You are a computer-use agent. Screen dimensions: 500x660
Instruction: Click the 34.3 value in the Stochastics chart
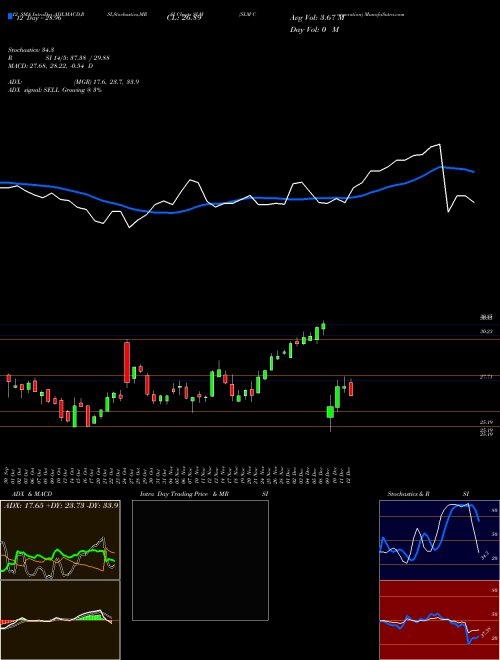[484, 556]
